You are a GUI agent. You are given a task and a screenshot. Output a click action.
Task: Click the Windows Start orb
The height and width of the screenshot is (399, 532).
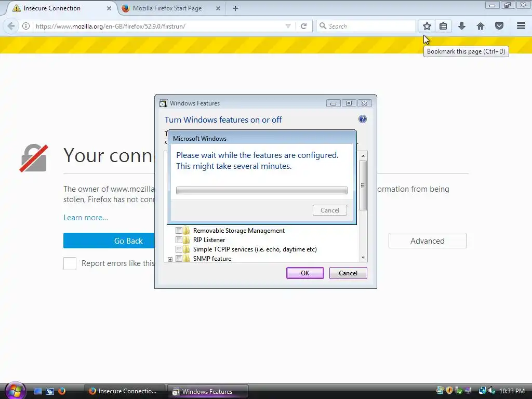click(x=15, y=390)
